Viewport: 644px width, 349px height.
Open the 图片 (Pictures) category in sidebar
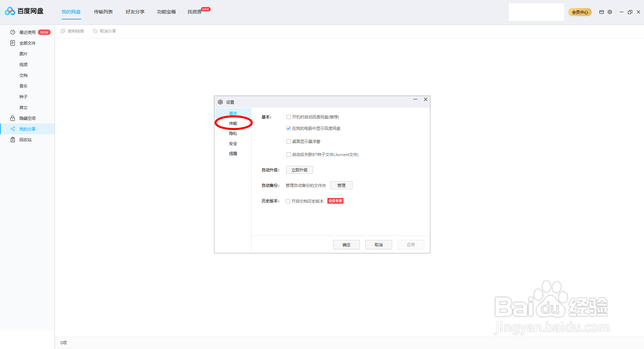pyautogui.click(x=23, y=54)
